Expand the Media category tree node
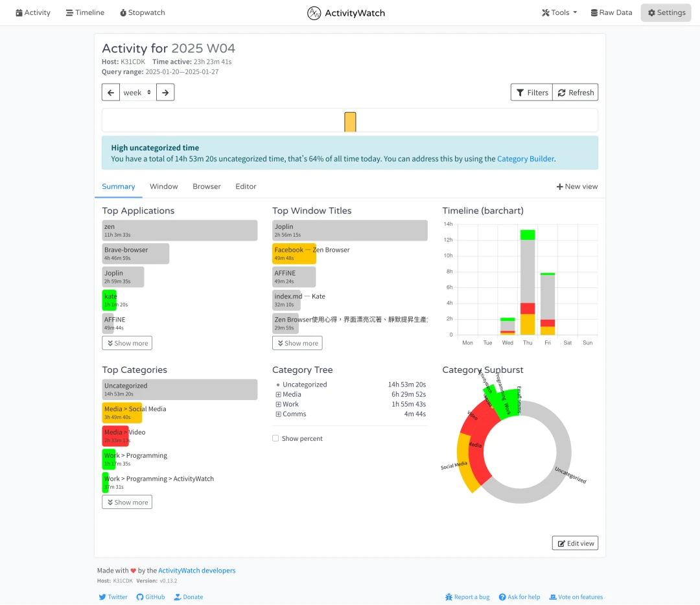Image resolution: width=700 pixels, height=605 pixels. pyautogui.click(x=278, y=394)
